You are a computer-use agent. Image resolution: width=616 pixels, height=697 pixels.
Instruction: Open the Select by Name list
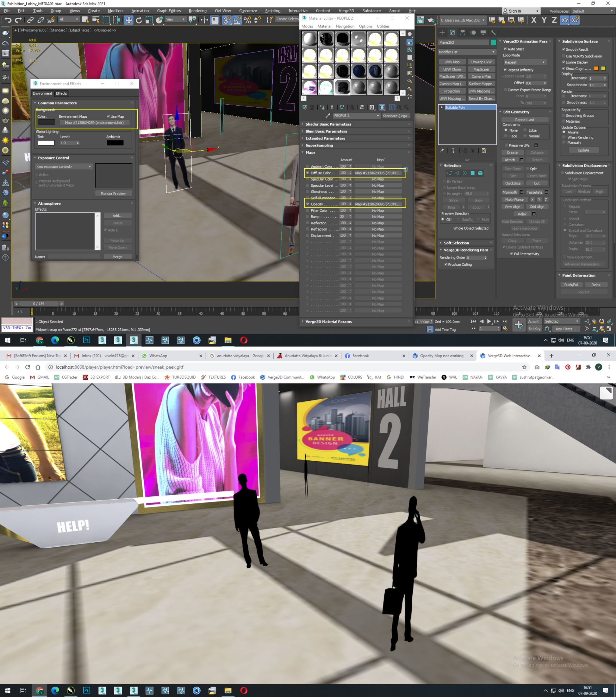96,20
